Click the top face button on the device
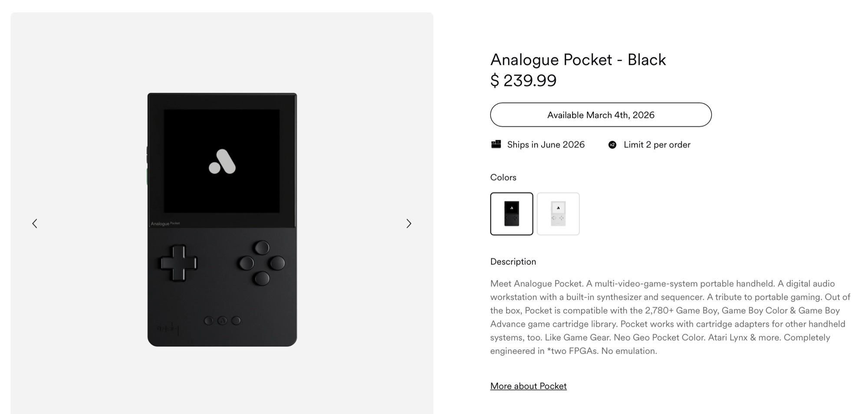This screenshot has height=414, width=868. click(x=261, y=248)
